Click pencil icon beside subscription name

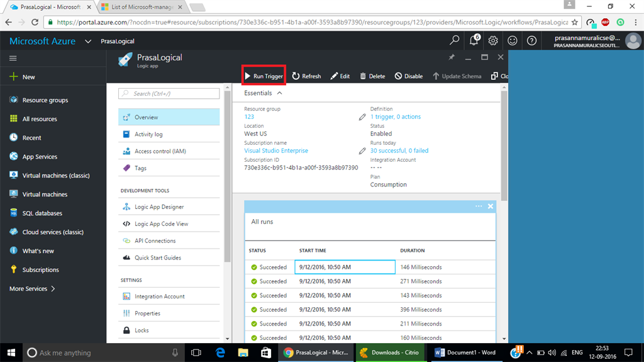coord(362,151)
